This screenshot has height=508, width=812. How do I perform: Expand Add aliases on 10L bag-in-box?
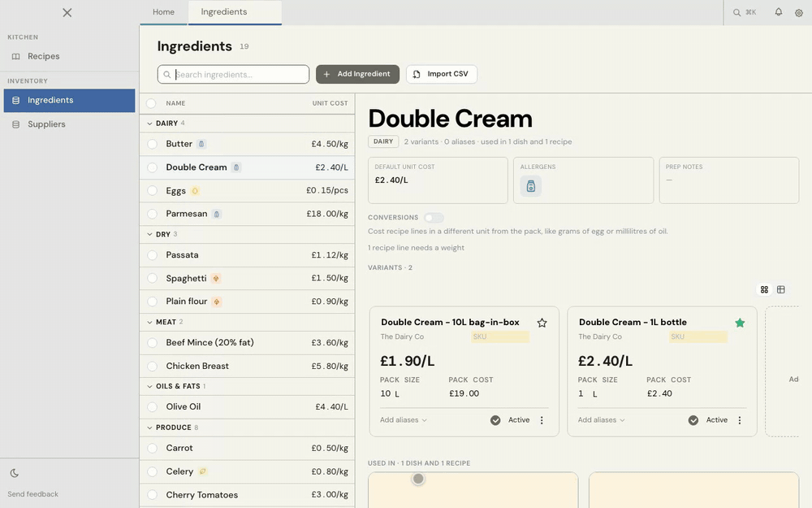(x=404, y=420)
